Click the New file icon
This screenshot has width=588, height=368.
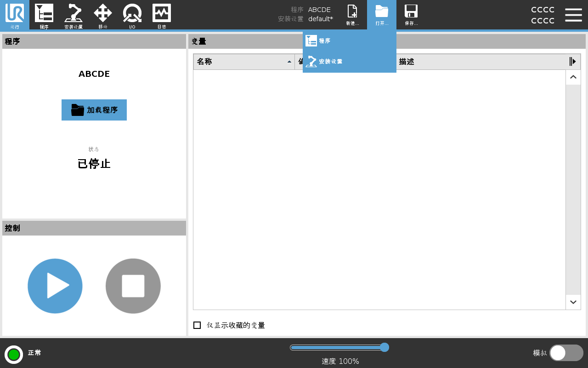352,15
